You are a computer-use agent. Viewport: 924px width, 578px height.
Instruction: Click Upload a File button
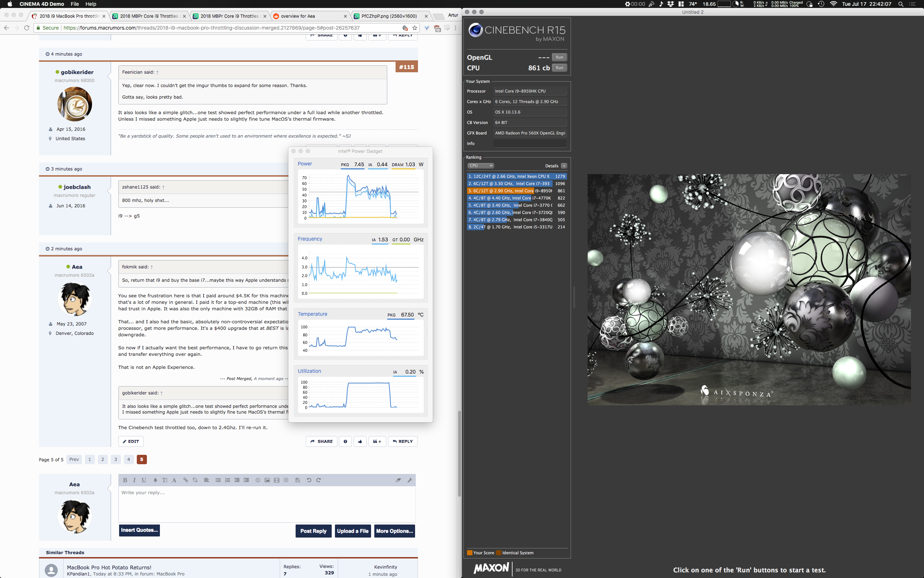pyautogui.click(x=353, y=531)
